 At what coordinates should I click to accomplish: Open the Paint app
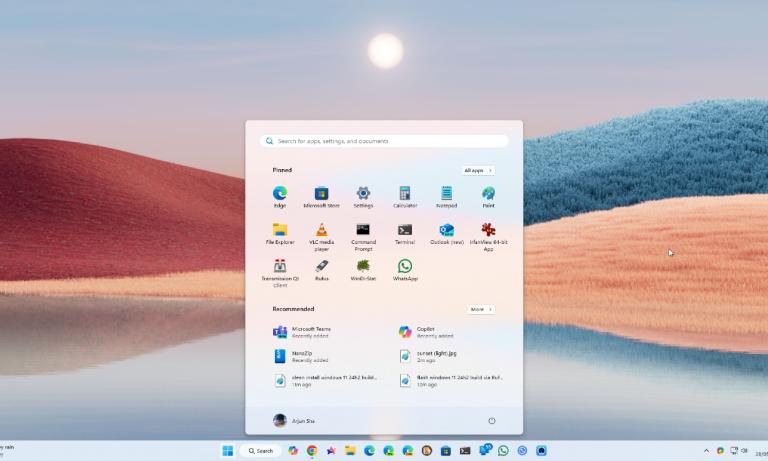[488, 194]
